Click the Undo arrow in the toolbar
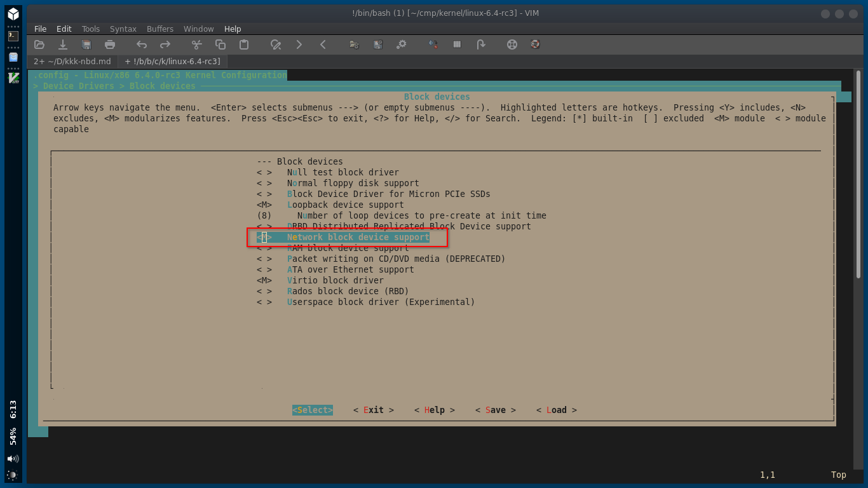The height and width of the screenshot is (488, 868). (x=142, y=44)
